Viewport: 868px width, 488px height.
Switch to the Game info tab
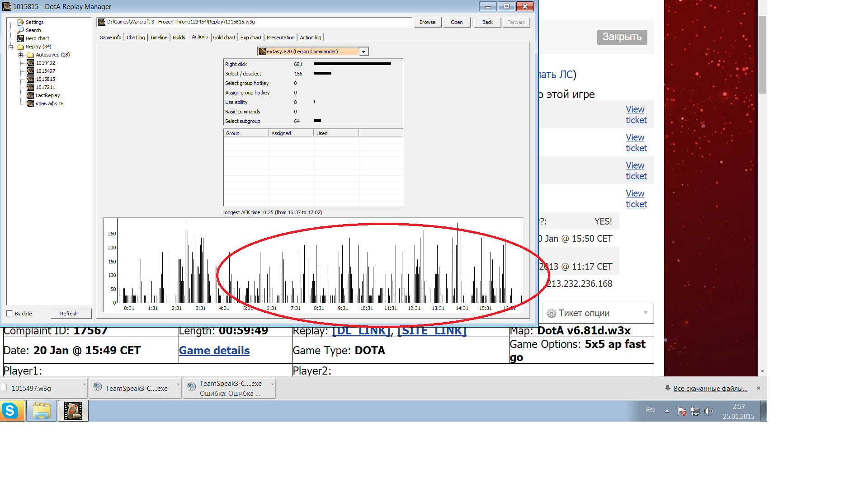[x=110, y=38]
